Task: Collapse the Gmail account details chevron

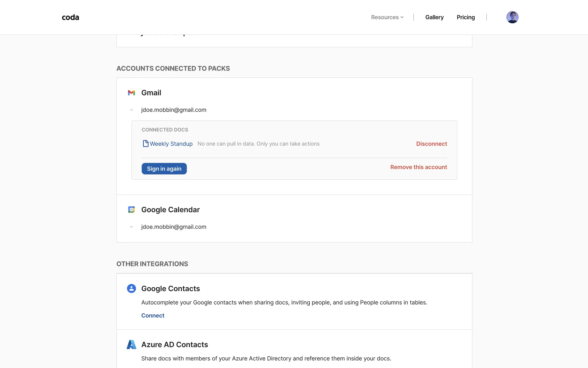Action: coord(131,110)
